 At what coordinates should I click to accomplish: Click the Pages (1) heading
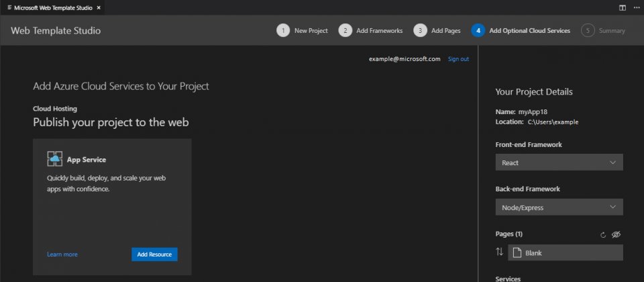(x=509, y=234)
